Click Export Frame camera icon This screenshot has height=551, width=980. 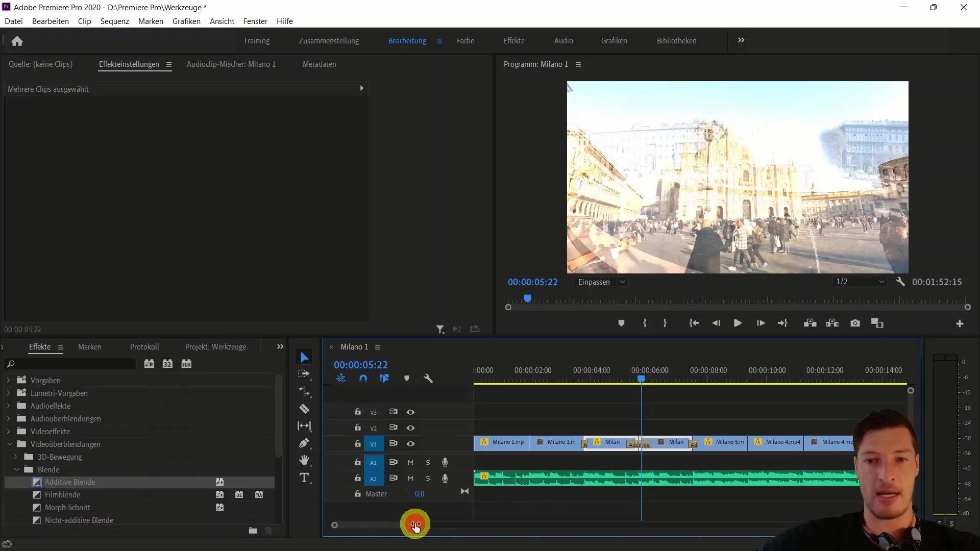point(855,323)
